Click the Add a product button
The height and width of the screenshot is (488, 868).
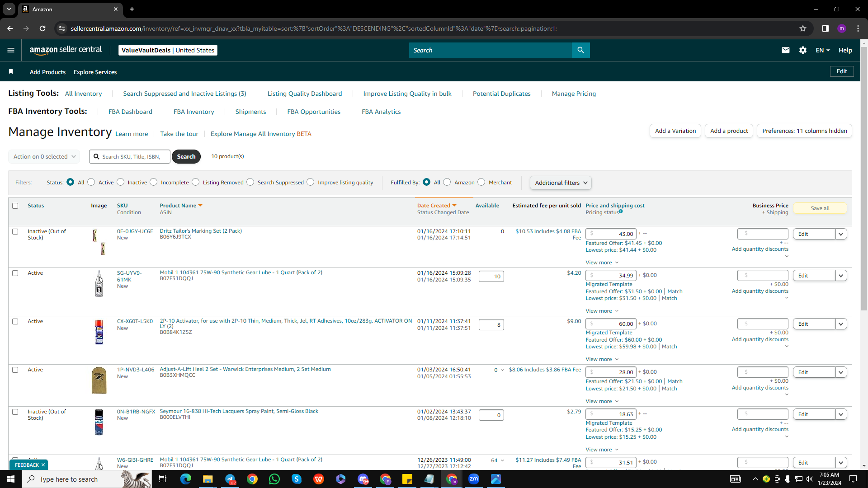coord(729,131)
